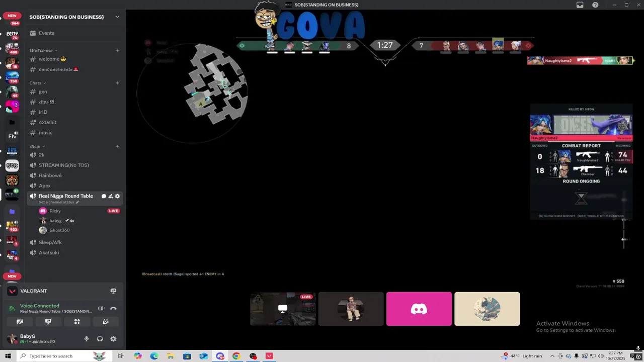Open the activities launcher icon in voice panel

(x=77, y=322)
